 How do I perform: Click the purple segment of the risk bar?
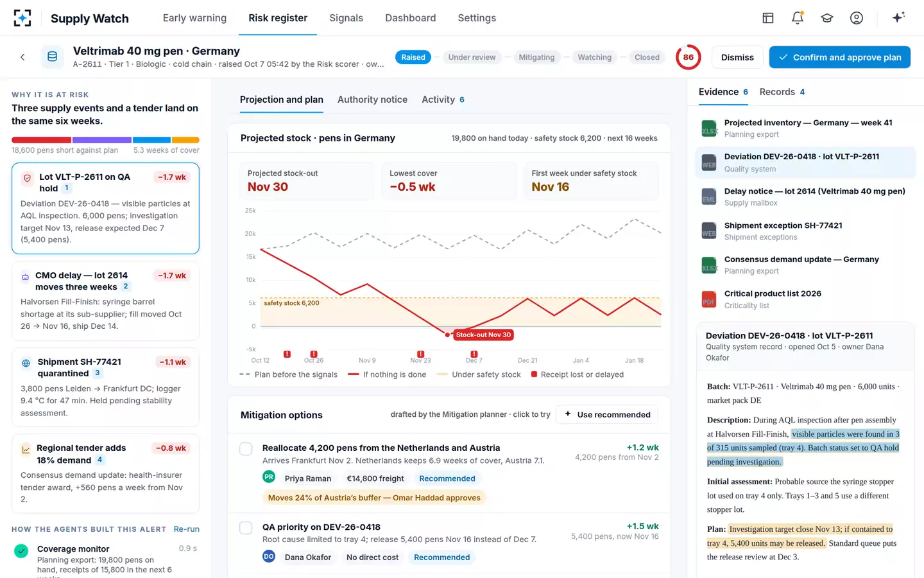pyautogui.click(x=102, y=140)
